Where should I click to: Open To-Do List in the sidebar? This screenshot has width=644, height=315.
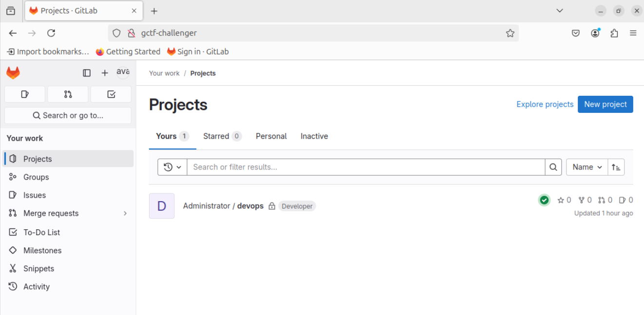pos(68,232)
